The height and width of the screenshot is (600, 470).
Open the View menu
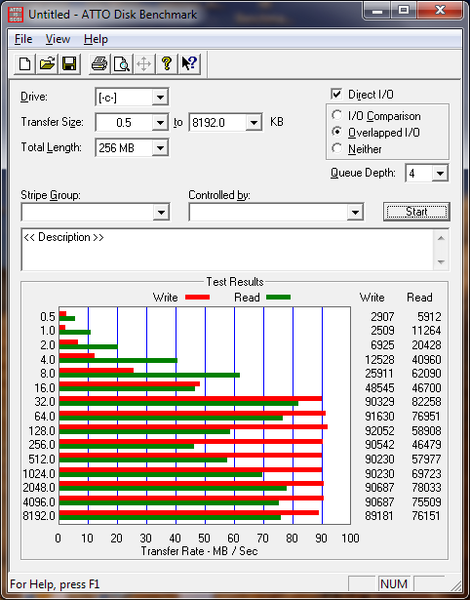tap(58, 39)
